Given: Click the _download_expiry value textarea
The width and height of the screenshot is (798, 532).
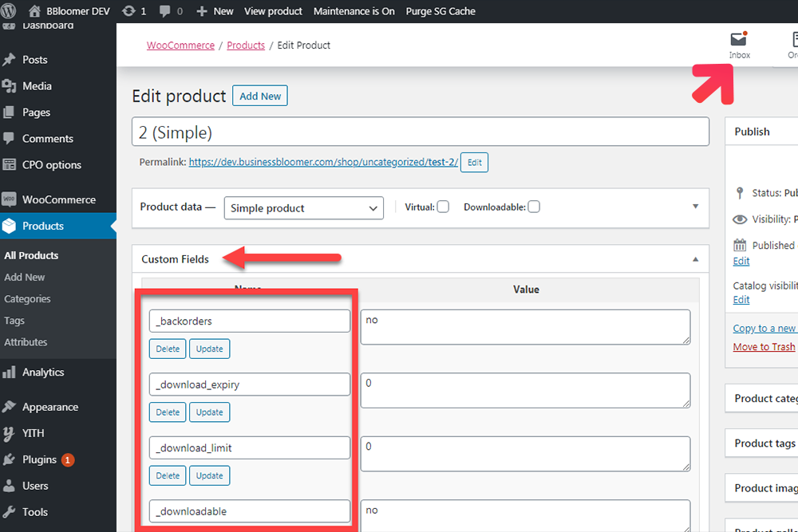Looking at the screenshot, I should (525, 391).
